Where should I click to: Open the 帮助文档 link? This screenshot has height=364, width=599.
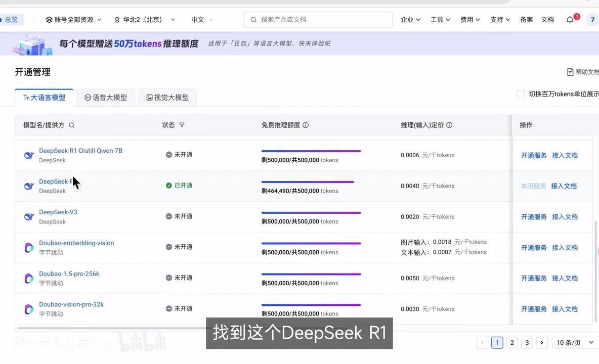(x=583, y=72)
